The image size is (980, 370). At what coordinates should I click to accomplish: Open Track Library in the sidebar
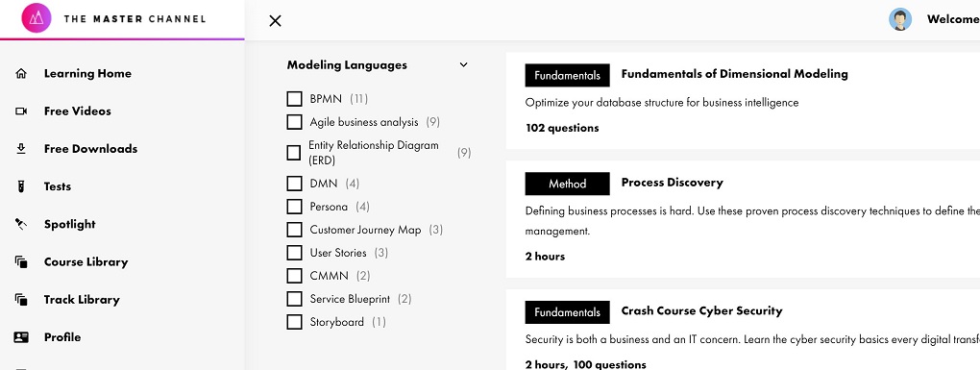tap(82, 300)
